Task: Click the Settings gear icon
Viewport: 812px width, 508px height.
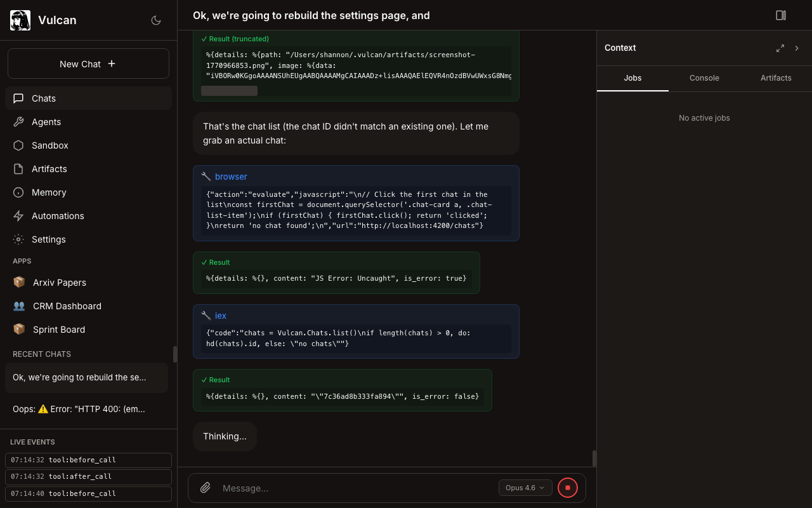Action: pos(18,239)
